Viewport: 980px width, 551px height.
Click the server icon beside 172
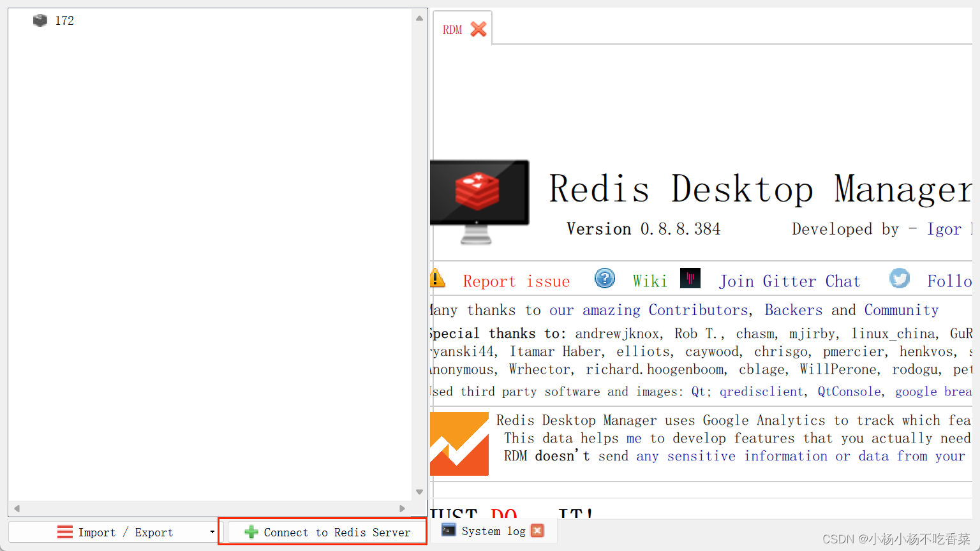coord(40,20)
